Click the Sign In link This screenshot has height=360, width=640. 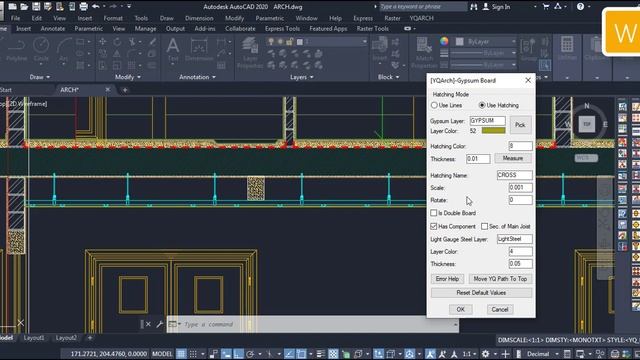[496, 7]
